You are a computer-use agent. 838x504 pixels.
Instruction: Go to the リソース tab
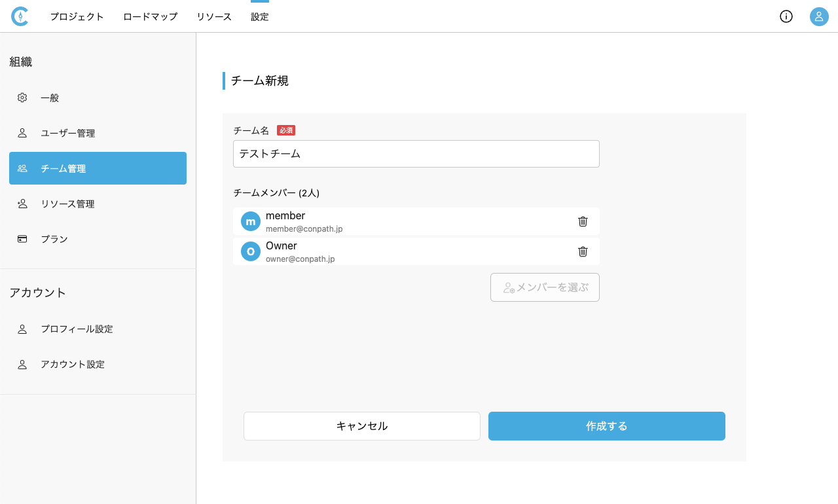pyautogui.click(x=214, y=17)
